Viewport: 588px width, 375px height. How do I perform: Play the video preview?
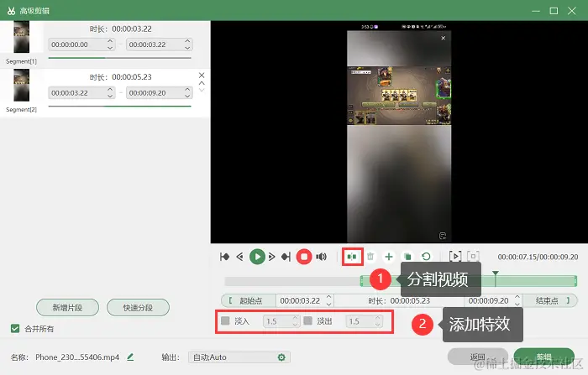(257, 257)
